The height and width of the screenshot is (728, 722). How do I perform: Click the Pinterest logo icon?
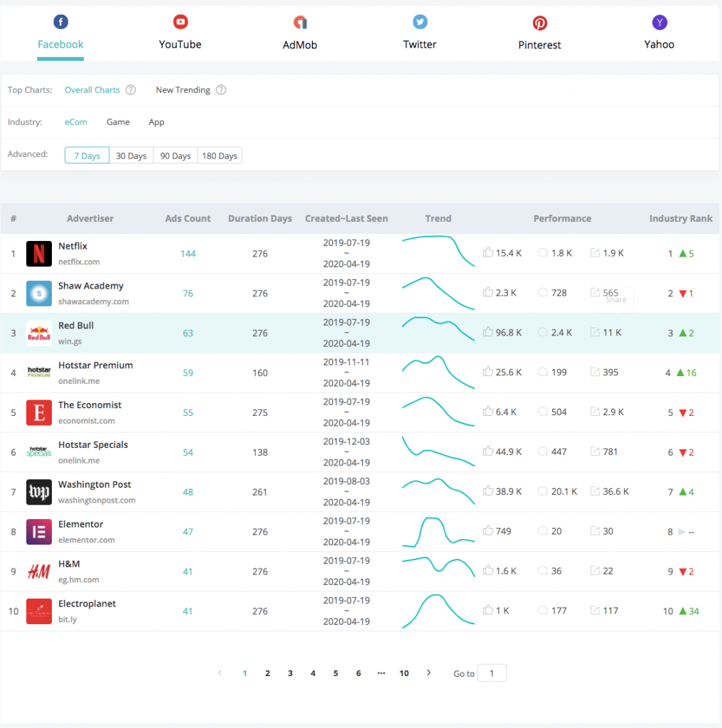pyautogui.click(x=539, y=23)
